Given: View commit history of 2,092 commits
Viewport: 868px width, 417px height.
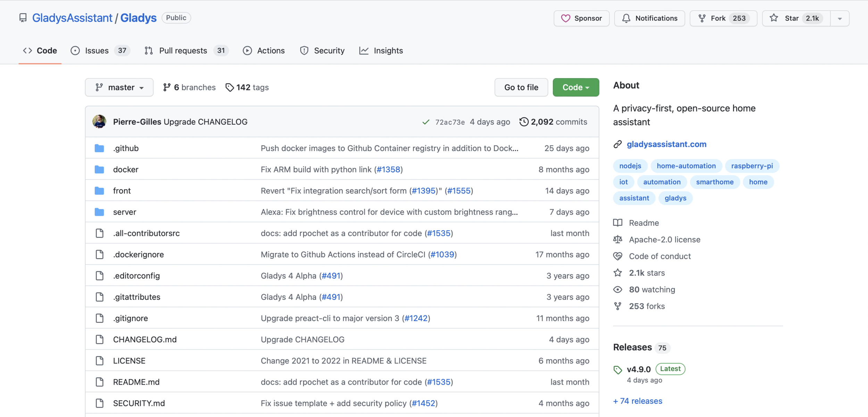Looking at the screenshot, I should coord(553,122).
